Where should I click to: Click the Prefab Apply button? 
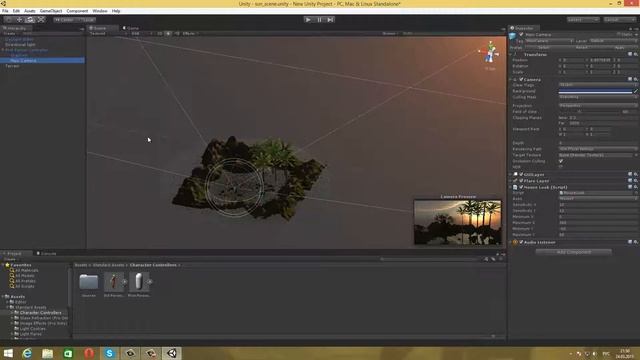click(619, 47)
